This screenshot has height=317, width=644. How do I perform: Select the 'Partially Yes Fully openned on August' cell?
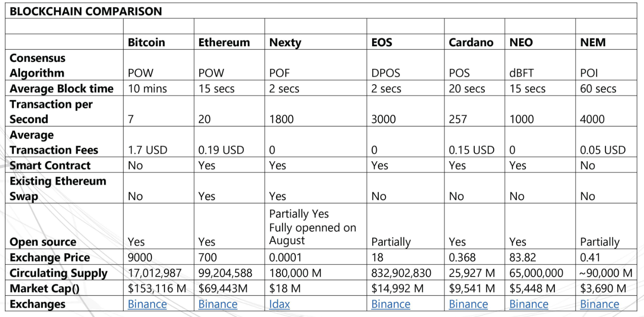[x=312, y=227]
